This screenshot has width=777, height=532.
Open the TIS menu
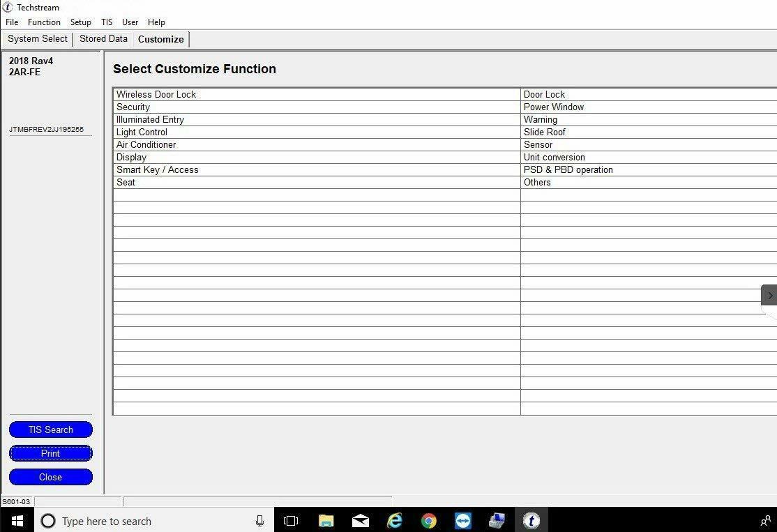107,22
